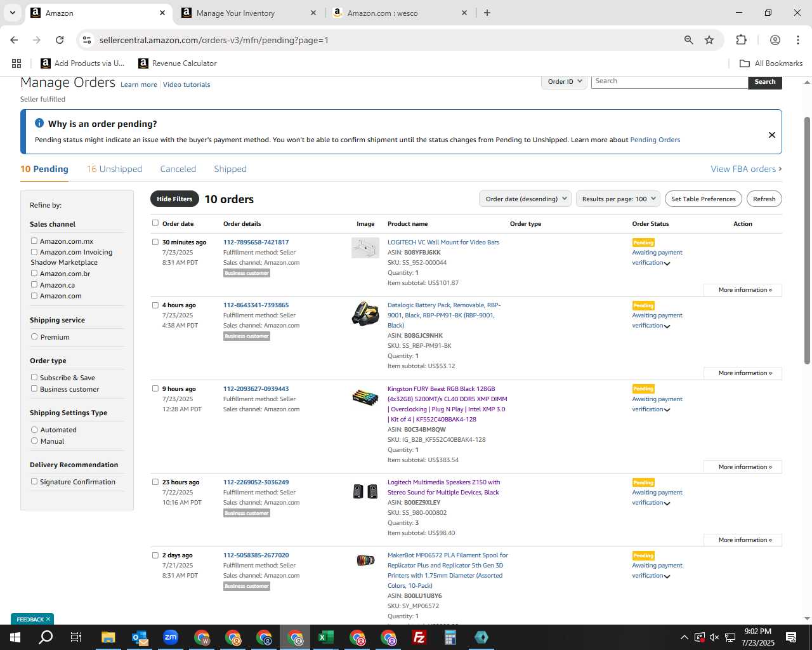The width and height of the screenshot is (812, 650).
Task: Expand More information for the Logitech Speakers order
Action: [x=743, y=540]
